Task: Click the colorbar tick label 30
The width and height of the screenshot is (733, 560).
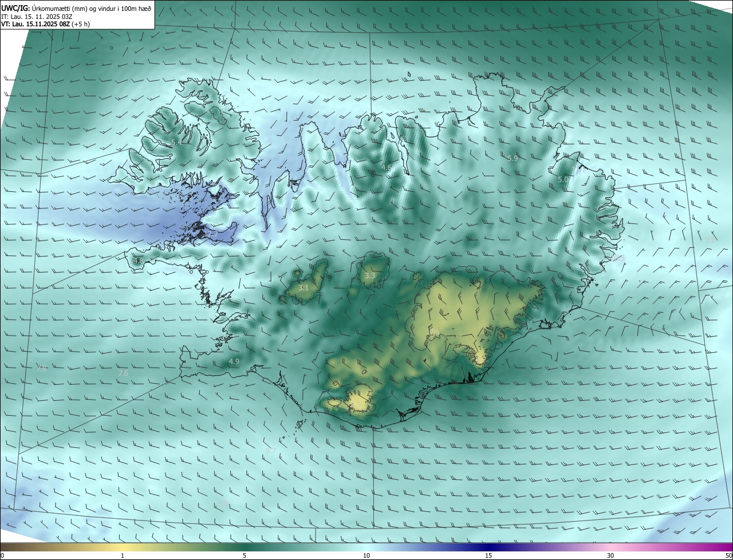Action: [610, 555]
